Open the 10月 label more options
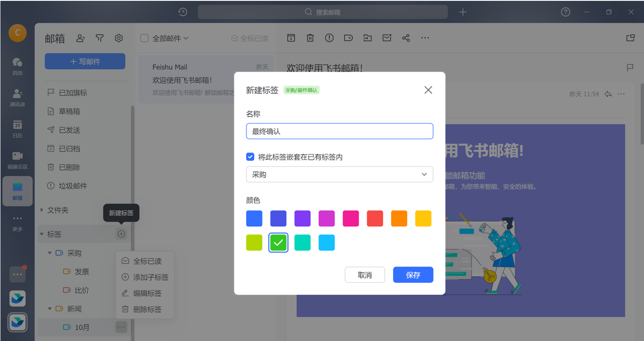The width and height of the screenshot is (644, 341). [121, 327]
